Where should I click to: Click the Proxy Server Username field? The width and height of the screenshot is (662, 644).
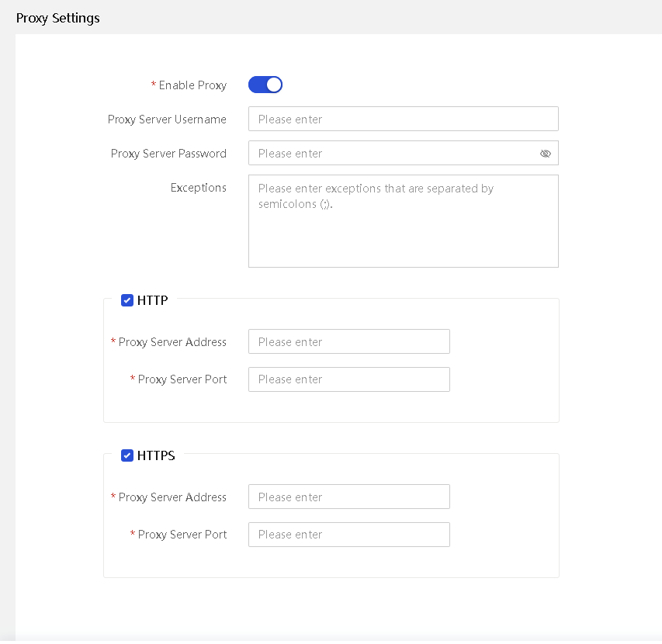tap(404, 119)
